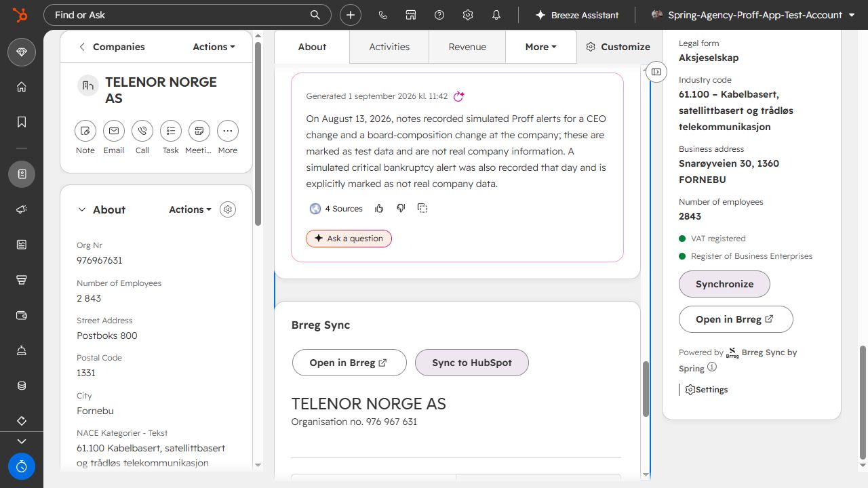View the 4 Sources link
The height and width of the screenshot is (488, 868).
click(336, 209)
